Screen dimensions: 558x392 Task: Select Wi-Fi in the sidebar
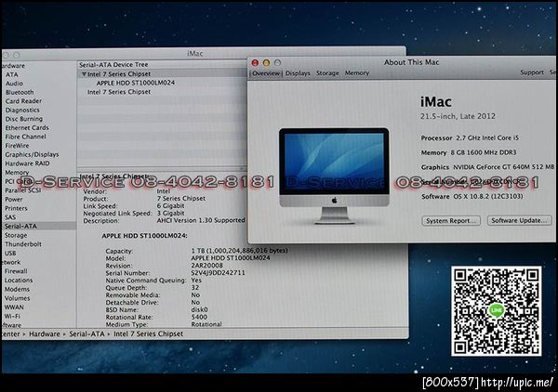click(x=12, y=316)
